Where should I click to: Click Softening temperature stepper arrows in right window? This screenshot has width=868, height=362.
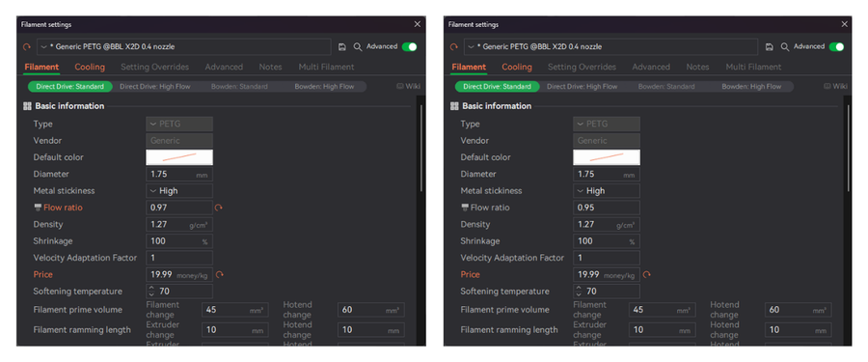pos(579,291)
